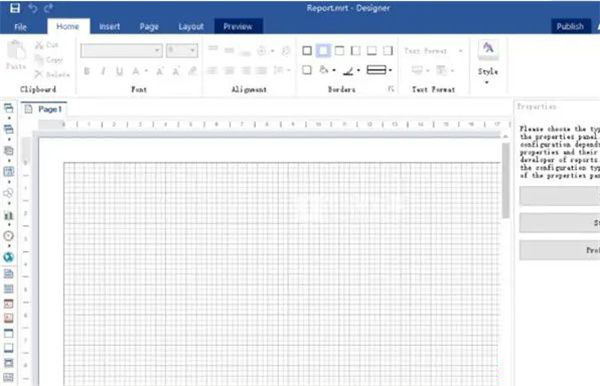
Task: Expand the border line style dropdown
Action: coord(390,70)
